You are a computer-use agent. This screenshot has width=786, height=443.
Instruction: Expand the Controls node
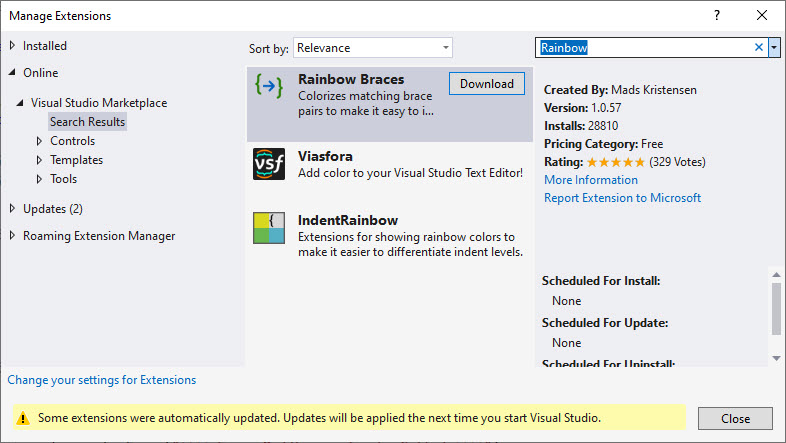click(39, 141)
